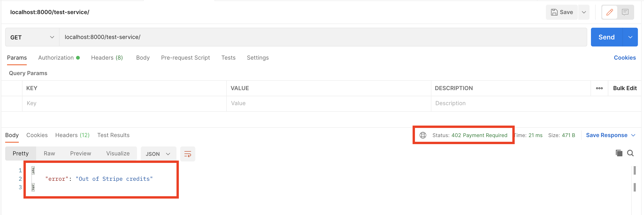Viewport: 644px width, 215px height.
Task: Open the request Headers (8) tab
Action: coord(107,58)
